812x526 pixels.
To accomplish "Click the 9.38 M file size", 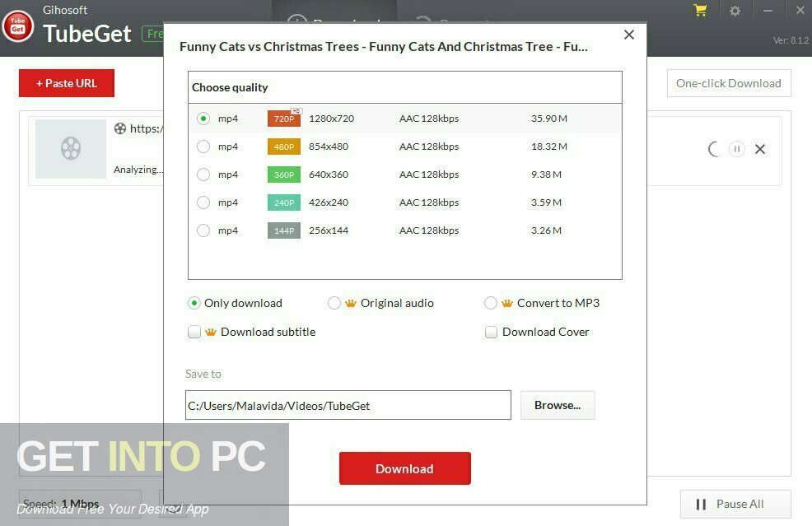I will [546, 175].
